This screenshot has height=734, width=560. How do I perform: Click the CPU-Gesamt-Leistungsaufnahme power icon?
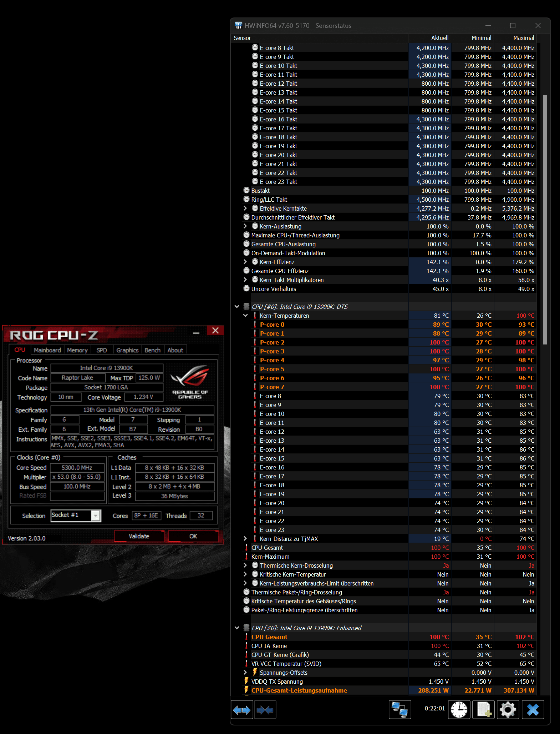[246, 690]
